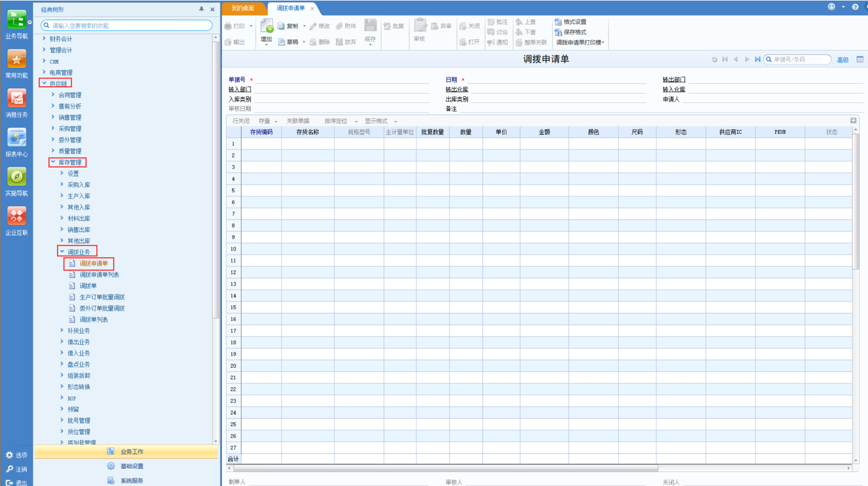
Task: Maximize grid with corner expand icon
Action: pos(853,121)
